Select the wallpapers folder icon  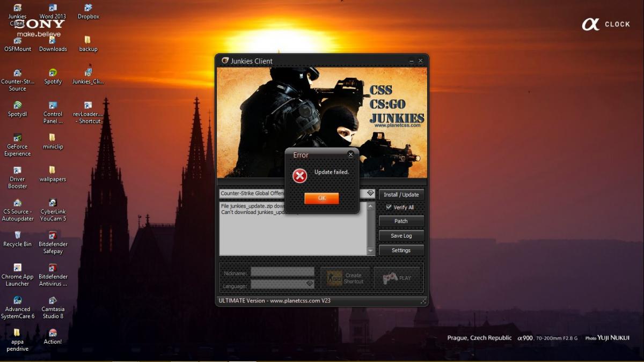tap(53, 175)
